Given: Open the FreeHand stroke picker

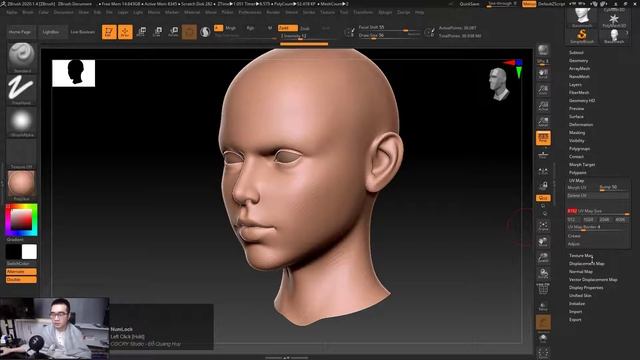Looking at the screenshot, I should point(21,89).
